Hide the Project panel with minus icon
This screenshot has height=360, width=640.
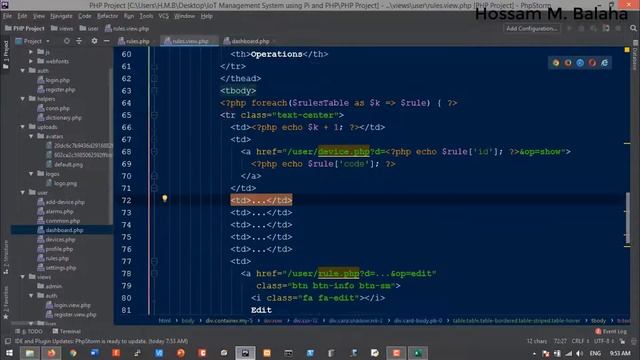(107, 41)
